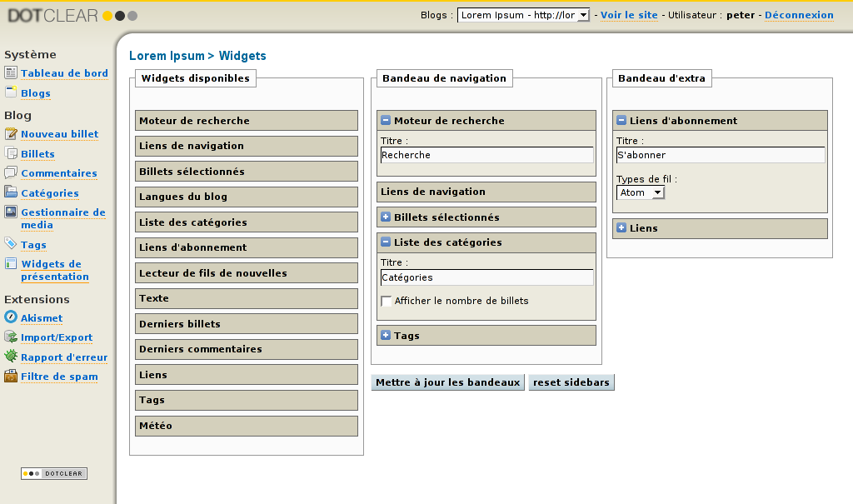Click the Déconnexion link
Viewport: 853px width, 504px height.
click(x=799, y=15)
